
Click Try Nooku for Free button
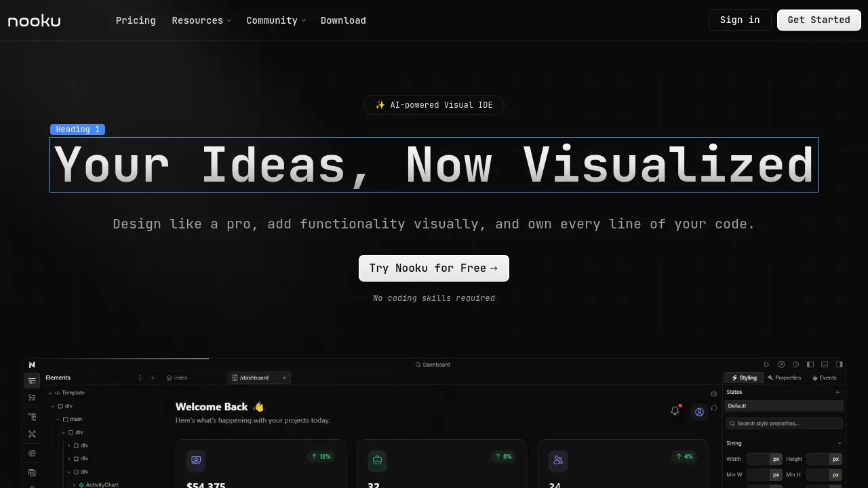pyautogui.click(x=434, y=268)
